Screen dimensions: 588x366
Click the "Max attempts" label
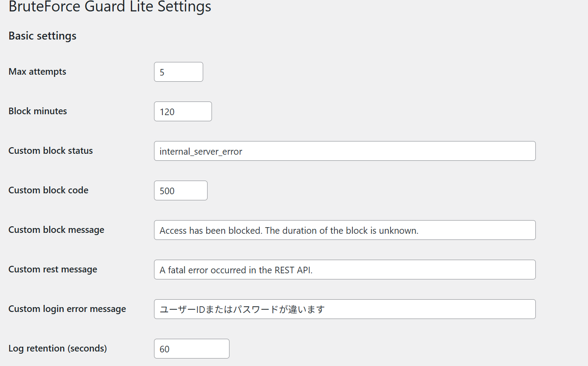pos(37,72)
